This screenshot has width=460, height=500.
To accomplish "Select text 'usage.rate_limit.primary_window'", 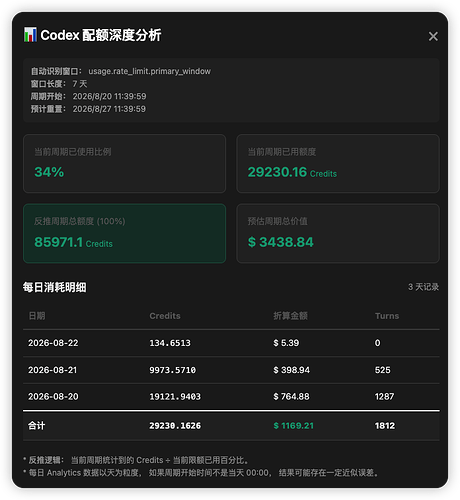I will coord(149,71).
